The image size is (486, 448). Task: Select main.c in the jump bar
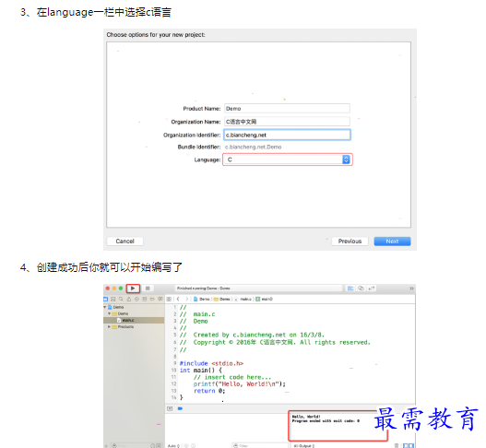pos(243,299)
